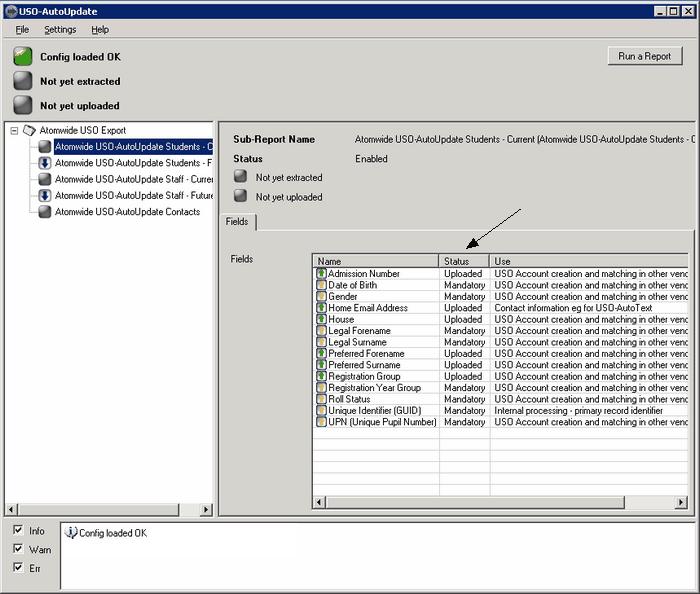The width and height of the screenshot is (700, 594).
Task: Select Atomwide USO-AutoUpdate Contacts tree item
Action: click(x=127, y=212)
